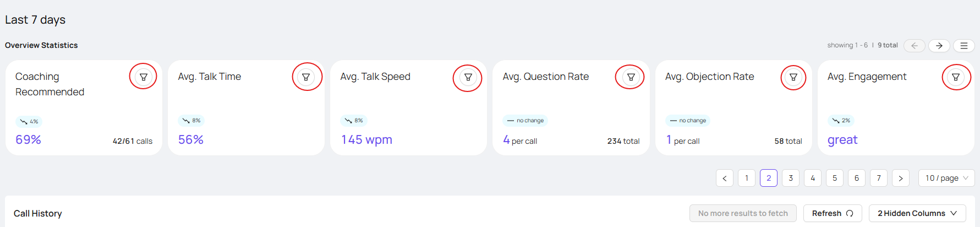
Task: Go to page 3
Action: click(791, 178)
